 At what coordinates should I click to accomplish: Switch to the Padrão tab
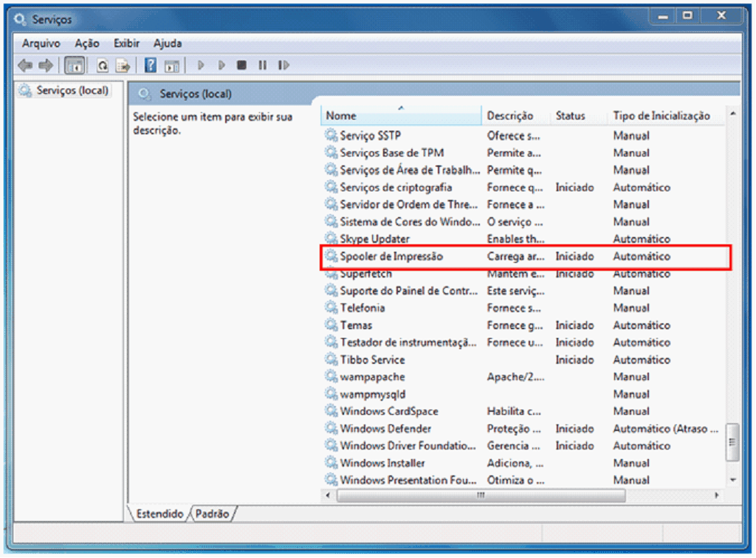pos(213,514)
